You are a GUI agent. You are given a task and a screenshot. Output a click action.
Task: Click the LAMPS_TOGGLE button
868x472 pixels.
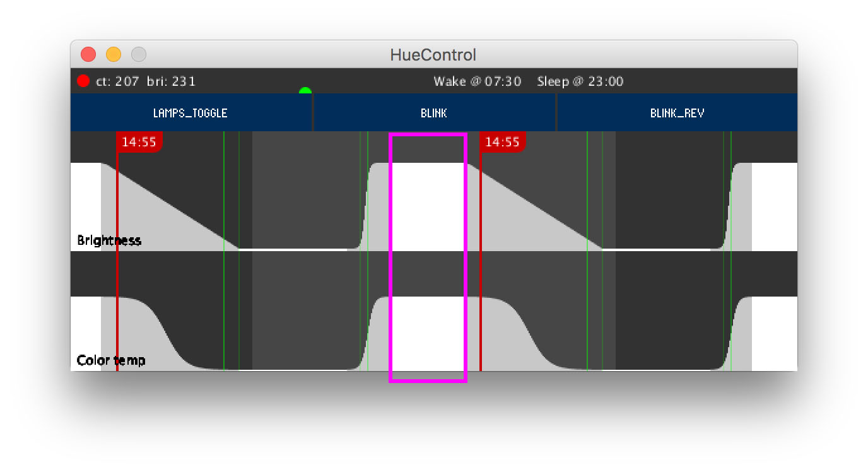pyautogui.click(x=191, y=113)
